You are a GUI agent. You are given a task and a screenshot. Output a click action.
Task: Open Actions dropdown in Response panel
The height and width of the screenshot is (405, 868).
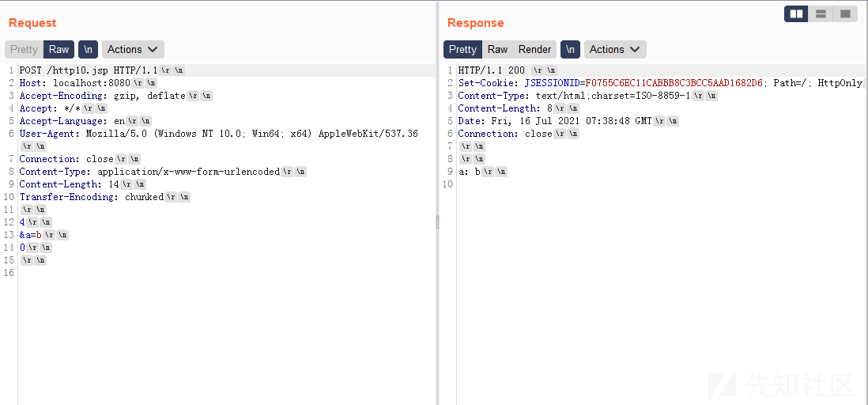click(615, 49)
